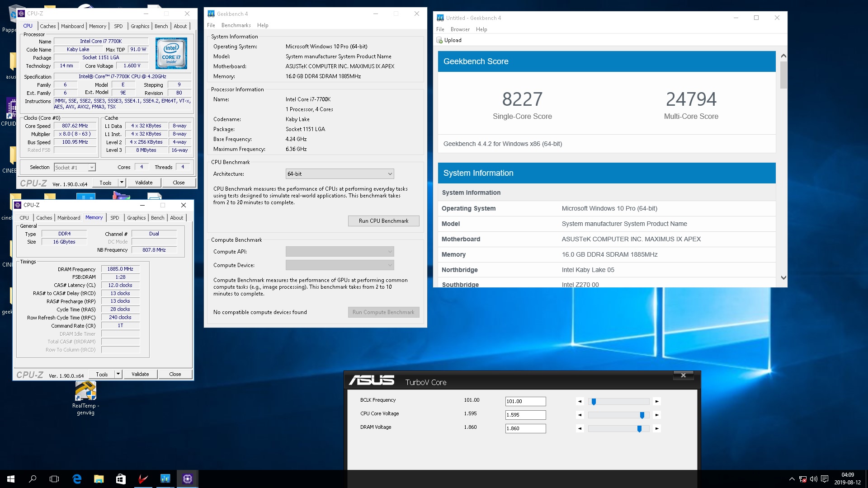Click Geekbench taskbar icon
This screenshot has height=488, width=868.
pyautogui.click(x=165, y=479)
